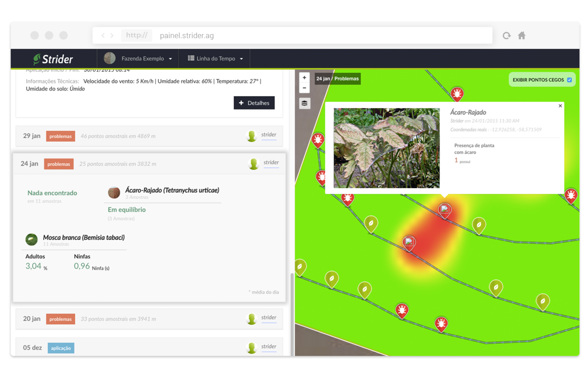
Task: Expand the 05 dez timeline entry
Action: point(149,347)
